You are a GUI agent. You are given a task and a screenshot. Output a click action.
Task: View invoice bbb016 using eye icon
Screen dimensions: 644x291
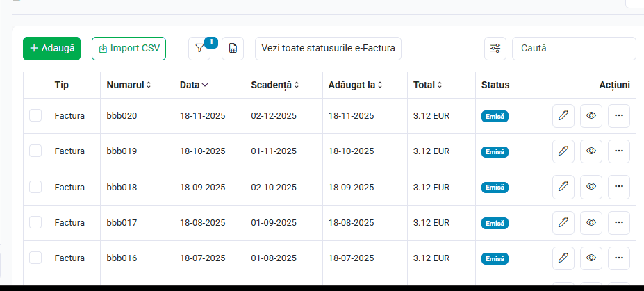coord(591,258)
